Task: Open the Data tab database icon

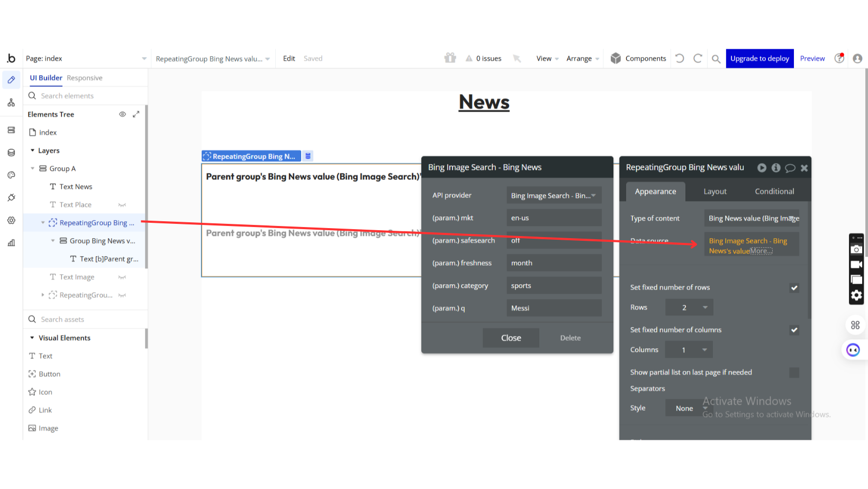Action: click(x=11, y=152)
